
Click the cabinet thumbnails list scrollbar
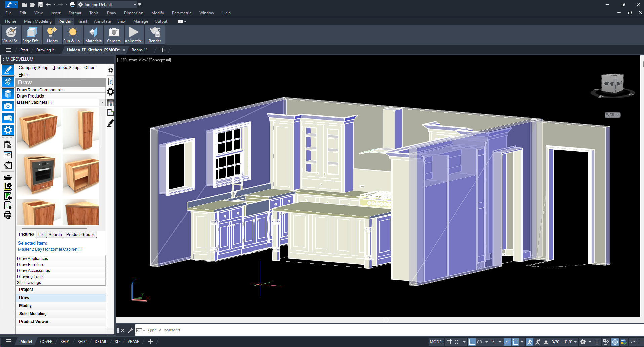(102, 131)
